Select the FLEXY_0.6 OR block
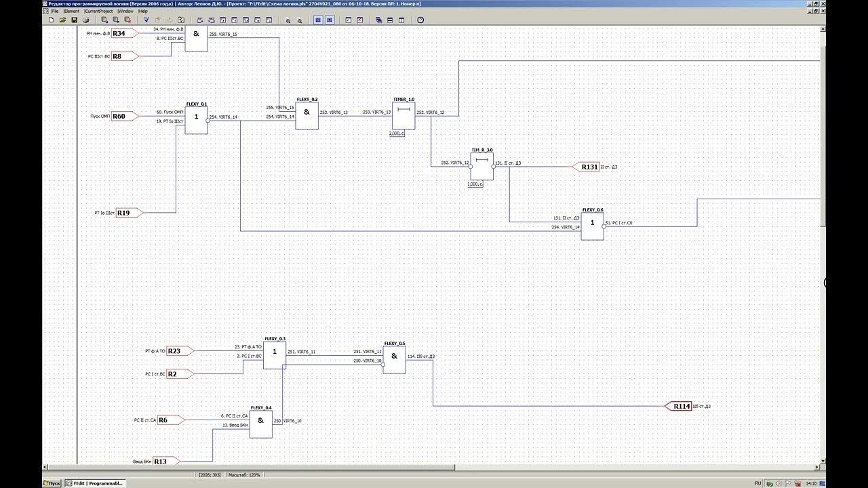Screen dimensions: 868x488 (x=592, y=226)
